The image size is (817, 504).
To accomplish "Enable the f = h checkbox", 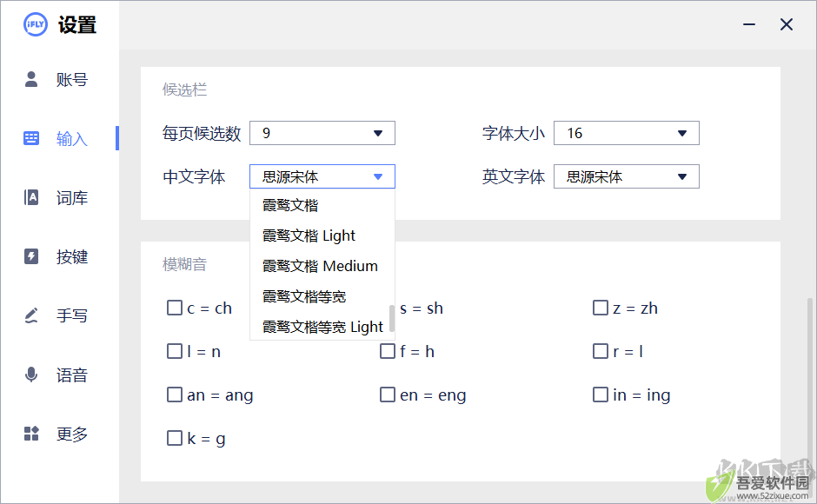I will pyautogui.click(x=387, y=351).
